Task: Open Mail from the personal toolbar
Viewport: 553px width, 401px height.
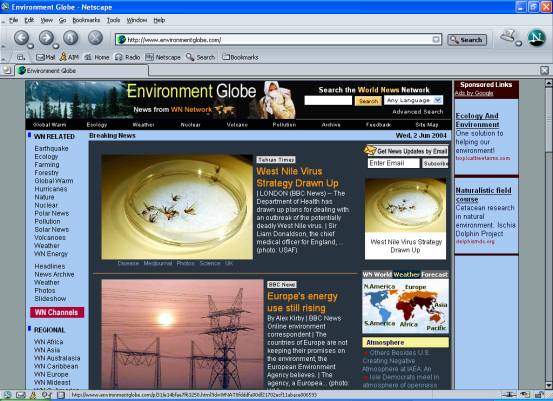Action: [x=45, y=57]
